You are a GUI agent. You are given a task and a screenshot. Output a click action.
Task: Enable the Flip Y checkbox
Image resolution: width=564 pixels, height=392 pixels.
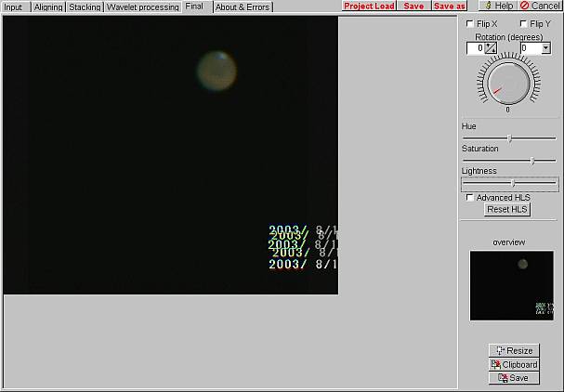[x=522, y=23]
